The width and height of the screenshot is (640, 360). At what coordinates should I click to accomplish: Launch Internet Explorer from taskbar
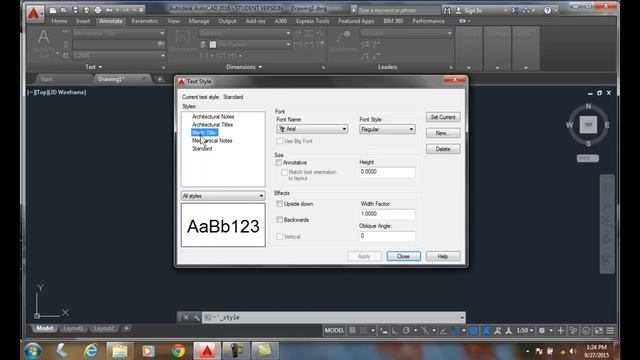pyautogui.click(x=91, y=351)
